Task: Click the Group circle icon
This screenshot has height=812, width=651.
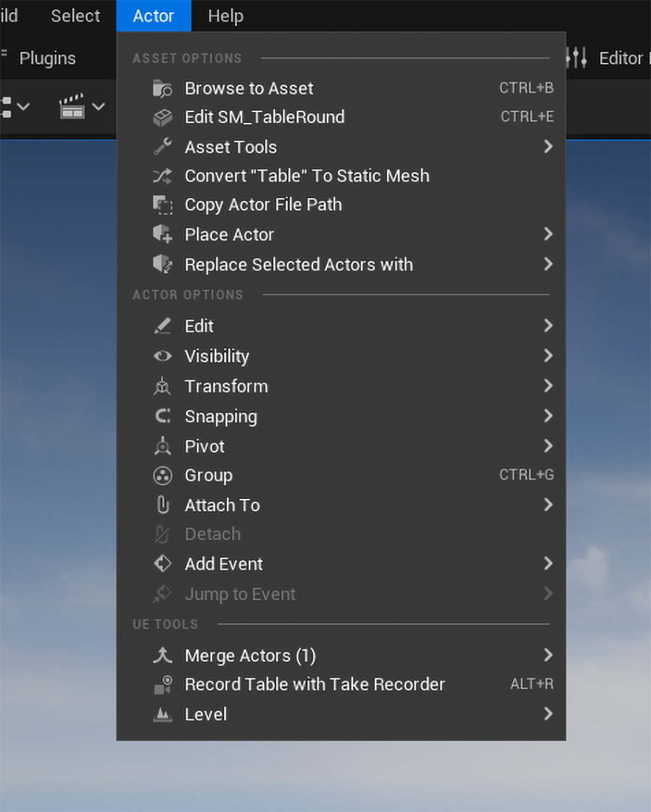Action: tap(163, 475)
